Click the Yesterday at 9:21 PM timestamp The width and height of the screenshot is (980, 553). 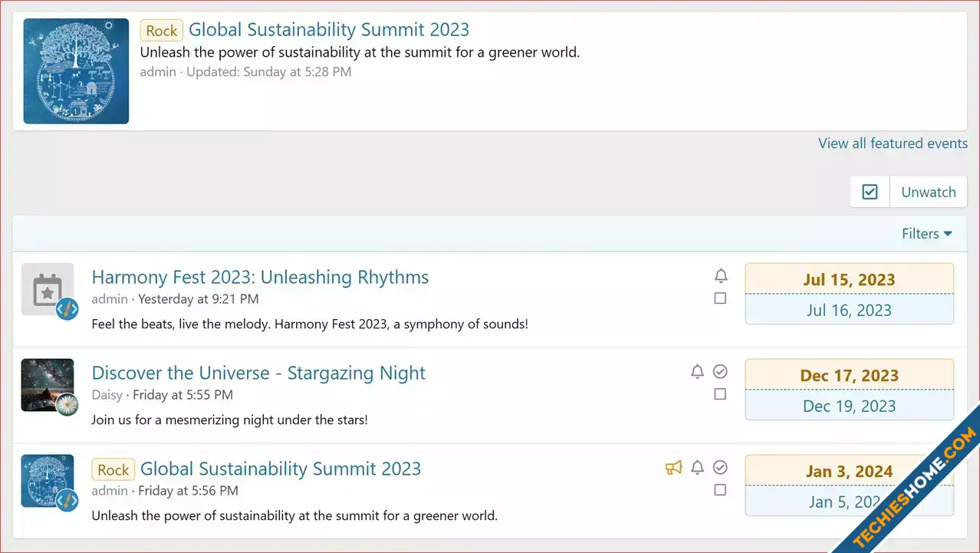click(199, 299)
